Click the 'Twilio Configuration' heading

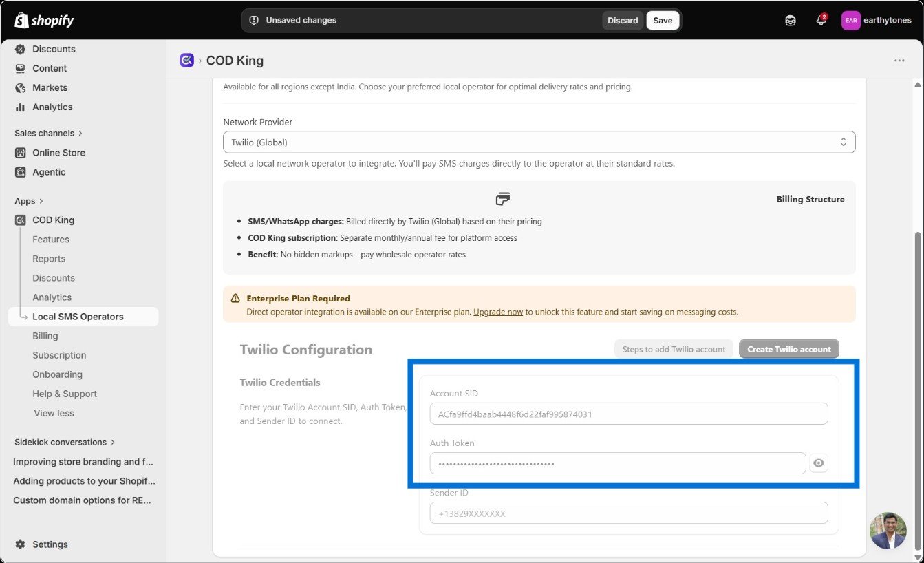click(x=306, y=350)
